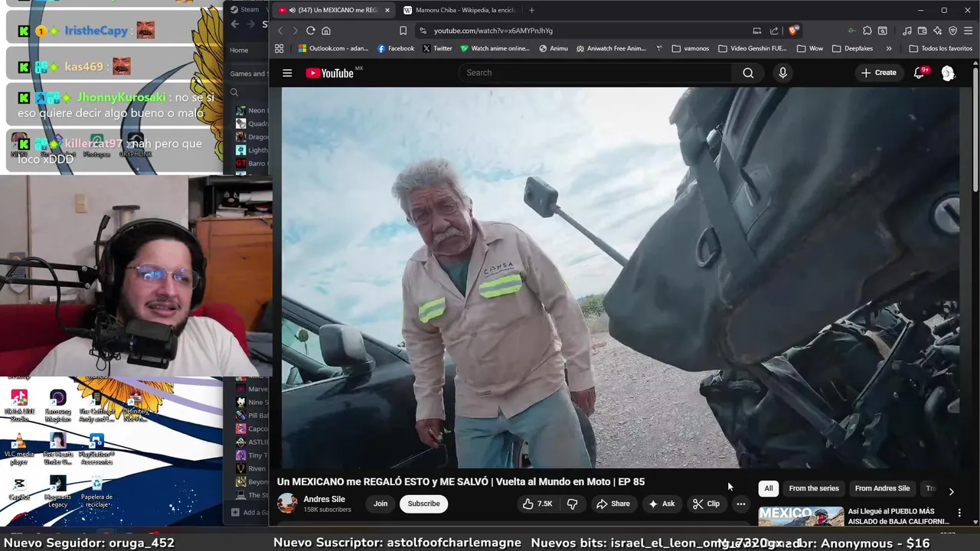
Task: Select the All filter chip
Action: click(x=769, y=488)
